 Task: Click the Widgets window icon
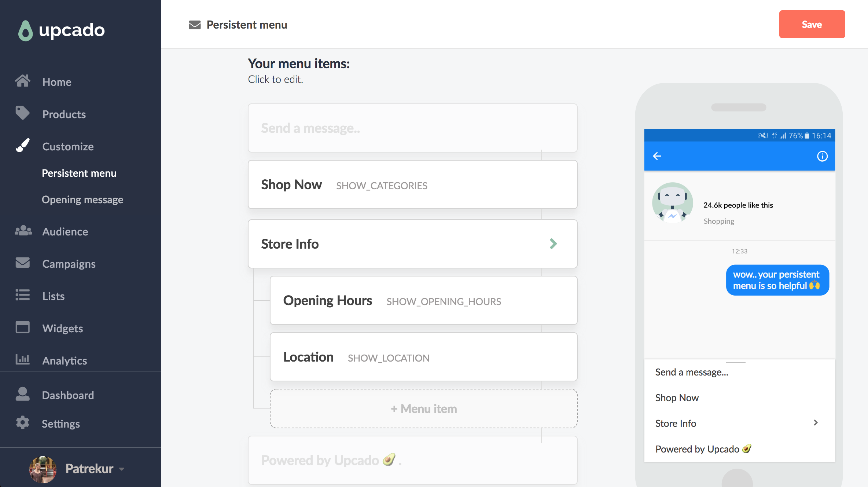click(x=23, y=327)
